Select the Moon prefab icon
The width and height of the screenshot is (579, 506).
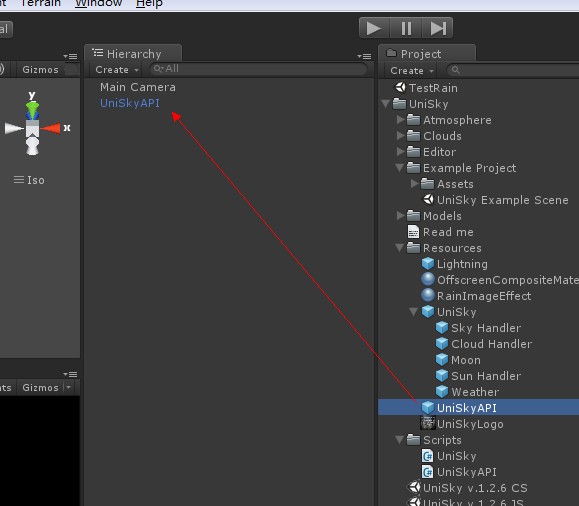pyautogui.click(x=442, y=359)
